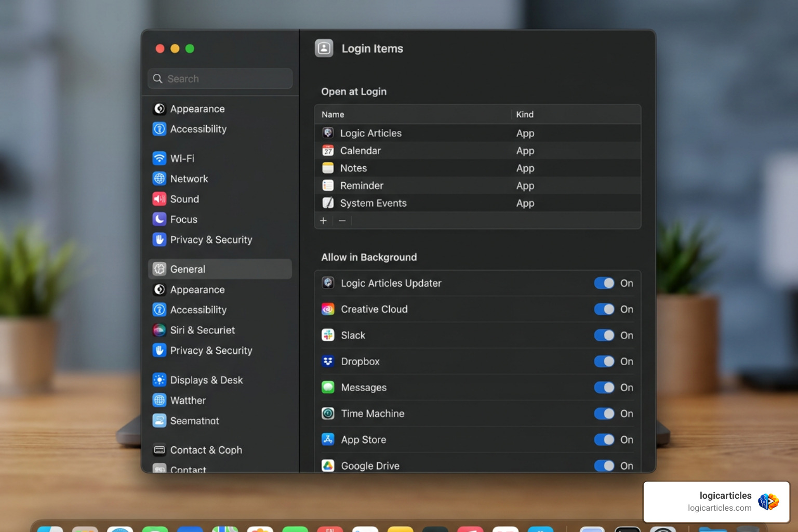Click the App Store icon
This screenshot has height=532, width=798.
tap(328, 440)
